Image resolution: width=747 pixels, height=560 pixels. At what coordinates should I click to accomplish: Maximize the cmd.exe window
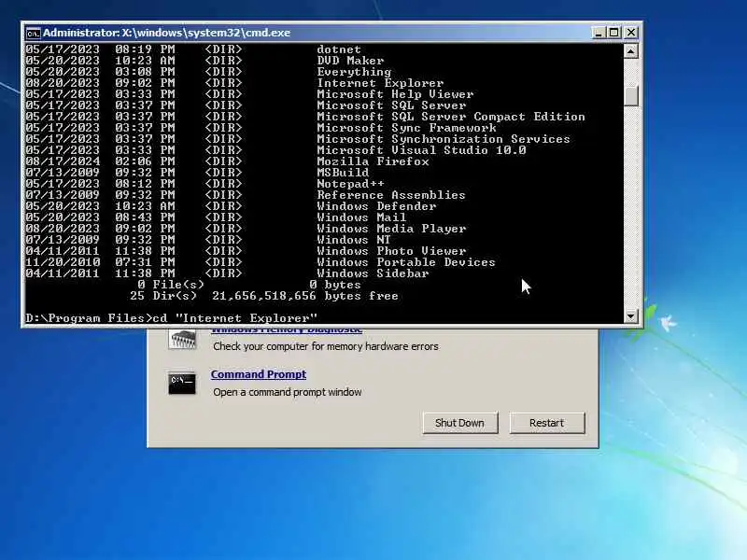click(614, 33)
